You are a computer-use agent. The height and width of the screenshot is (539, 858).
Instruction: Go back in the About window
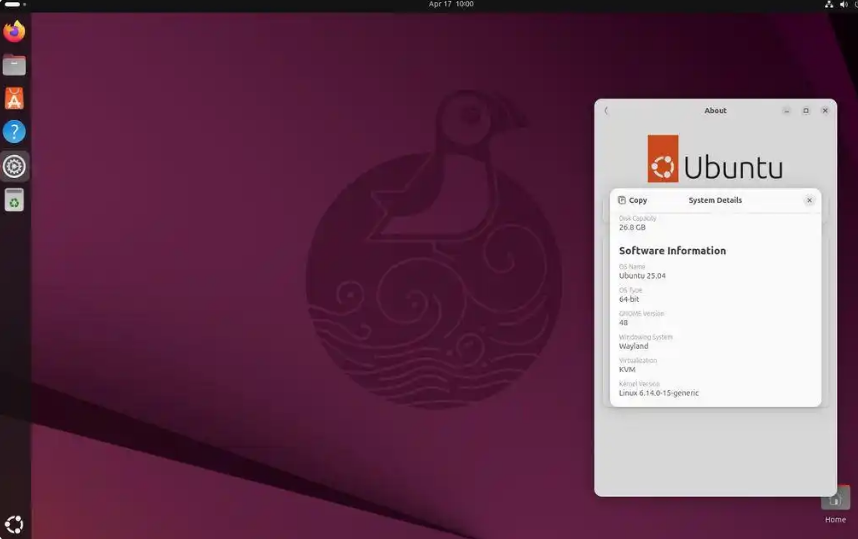(x=606, y=111)
